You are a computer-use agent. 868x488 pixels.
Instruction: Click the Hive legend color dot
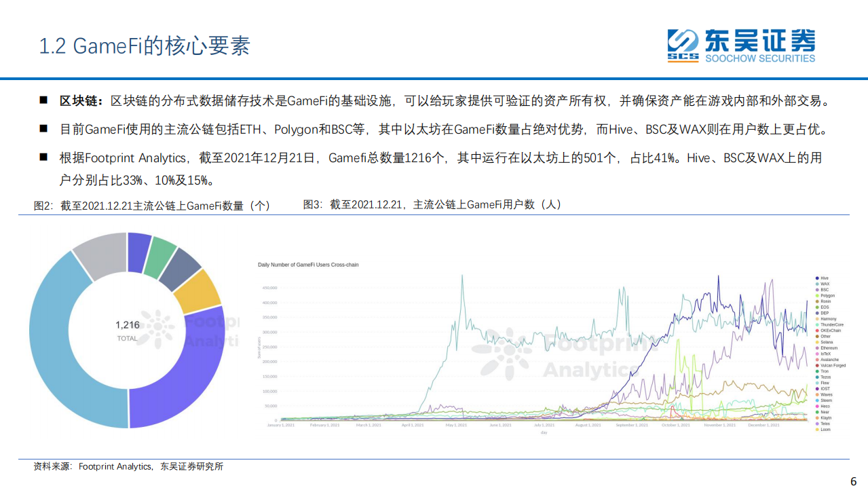816,278
